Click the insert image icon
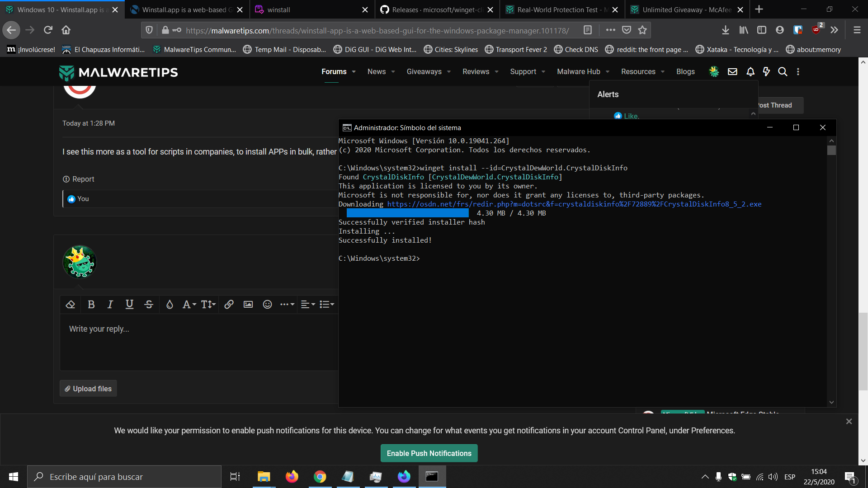868x488 pixels. [248, 305]
